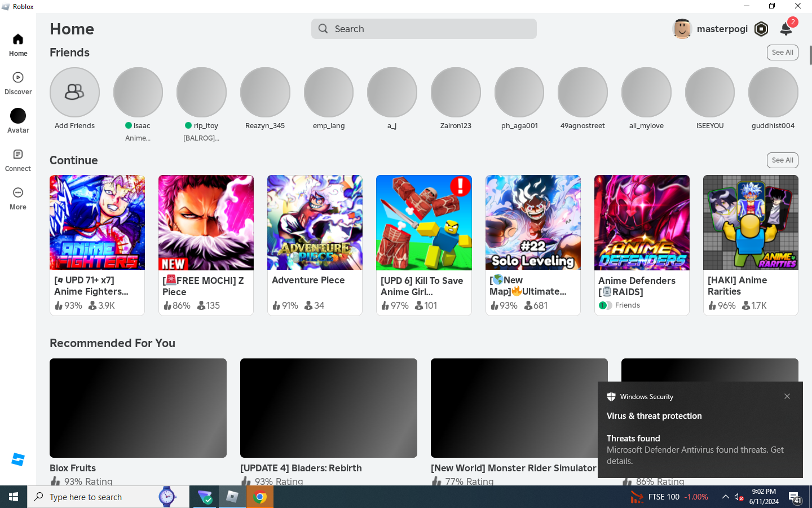
Task: Click the muted volume tray icon
Action: click(739, 497)
